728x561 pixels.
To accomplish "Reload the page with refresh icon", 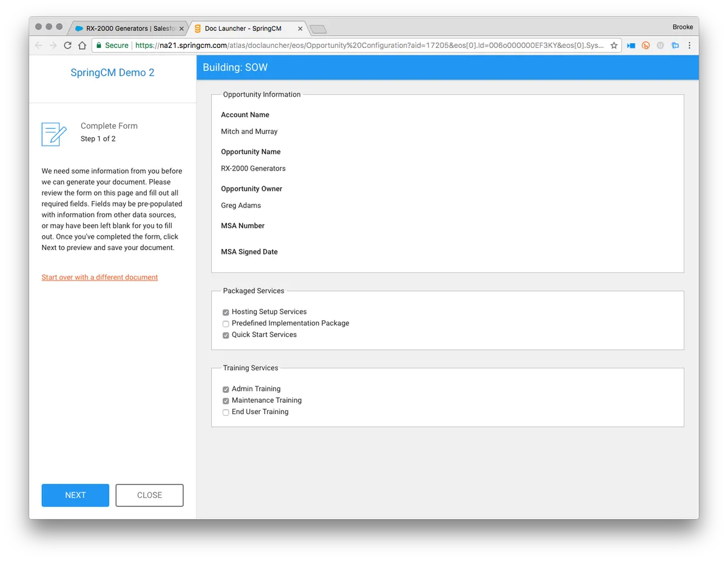I will click(x=67, y=46).
